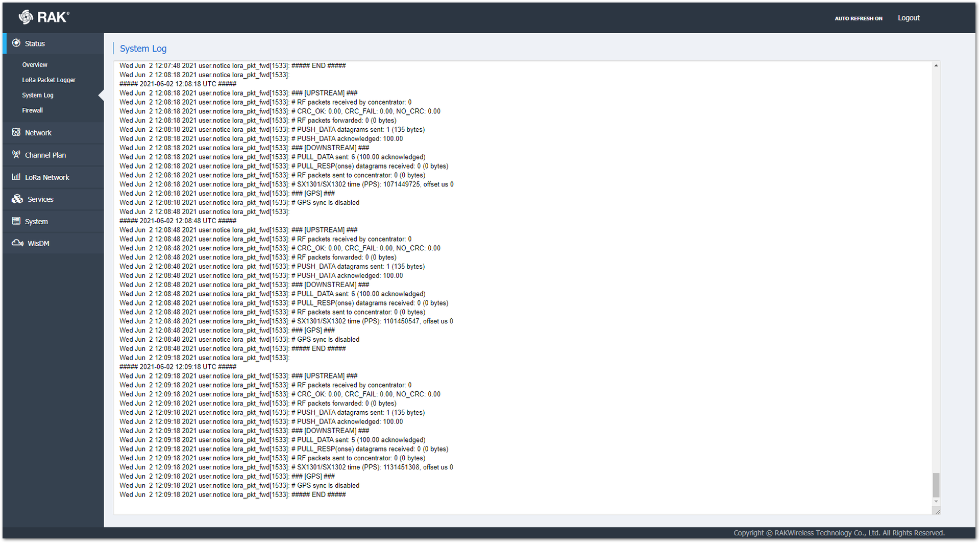This screenshot has height=543, width=980.
Task: Click the 12:08:48 '### [UPSTREAM] ###' line
Action: 238,230
